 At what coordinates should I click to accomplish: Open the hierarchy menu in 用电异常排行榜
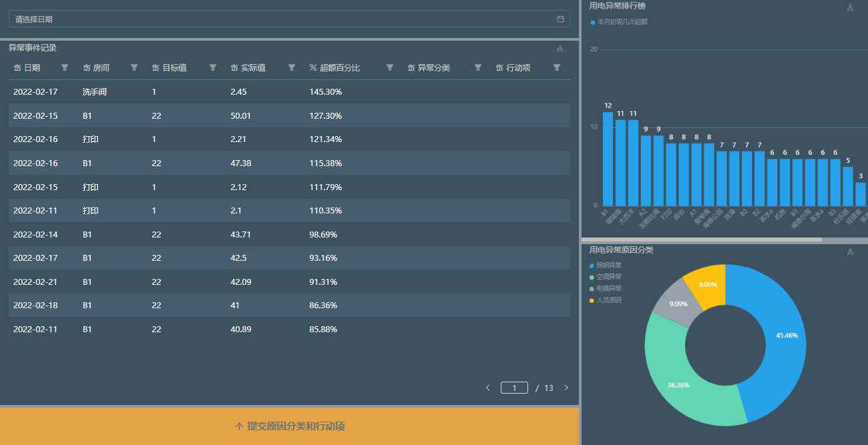click(850, 7)
